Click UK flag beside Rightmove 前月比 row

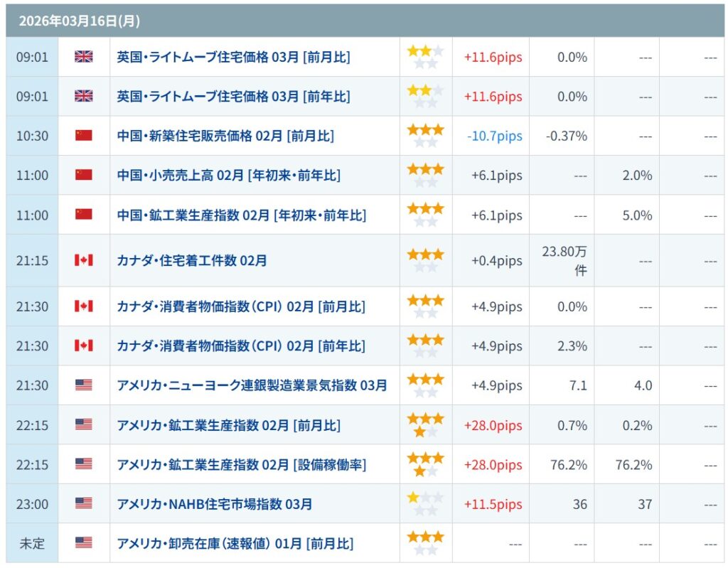point(83,57)
